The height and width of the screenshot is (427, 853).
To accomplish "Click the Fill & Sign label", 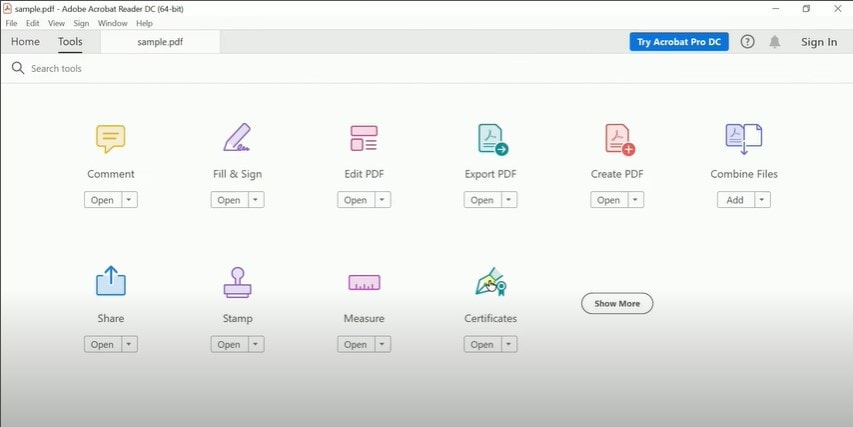I will pyautogui.click(x=237, y=174).
